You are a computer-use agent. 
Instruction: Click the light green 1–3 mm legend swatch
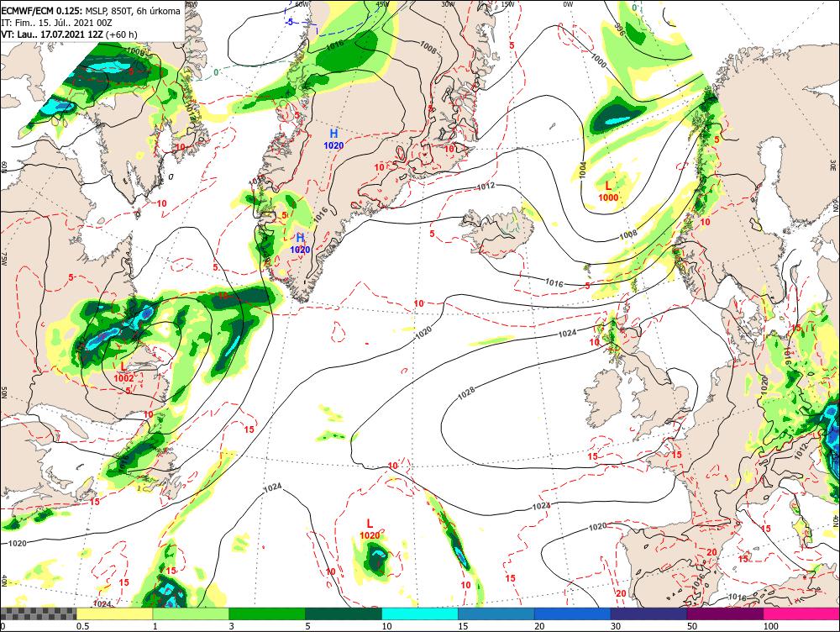[x=191, y=614]
